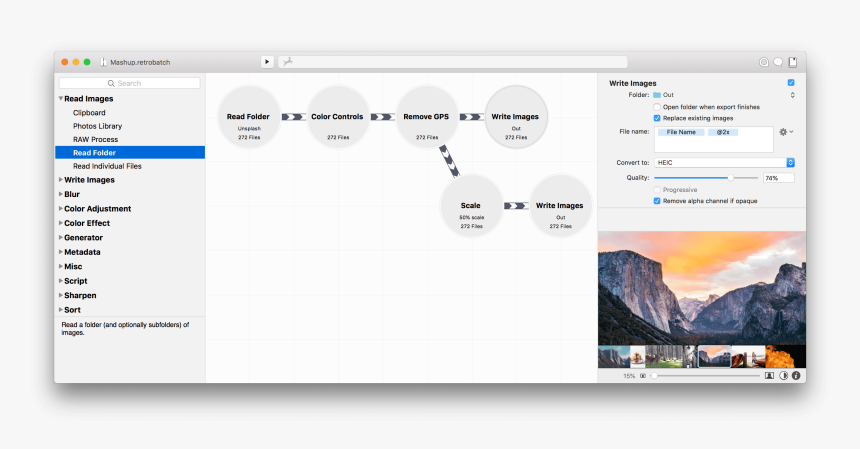Viewport: 860px width, 449px height.
Task: Expand the Metadata group
Action: (60, 252)
